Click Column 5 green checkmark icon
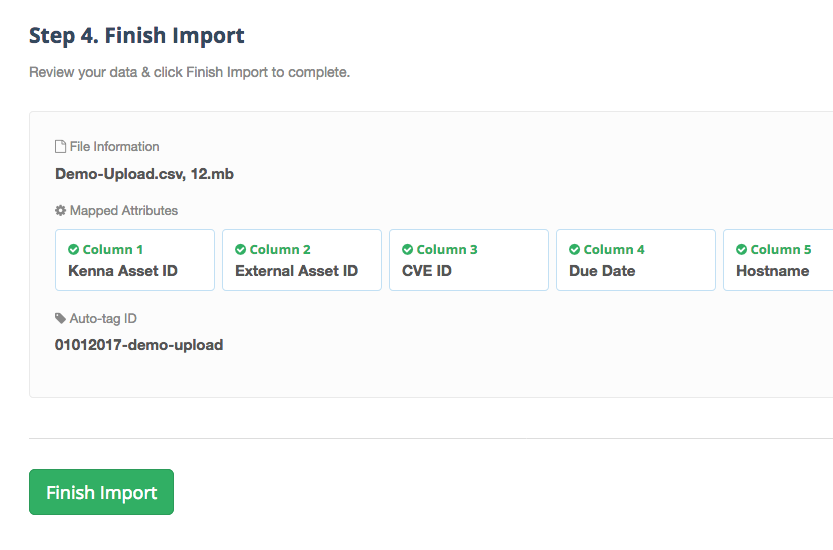 (x=742, y=249)
